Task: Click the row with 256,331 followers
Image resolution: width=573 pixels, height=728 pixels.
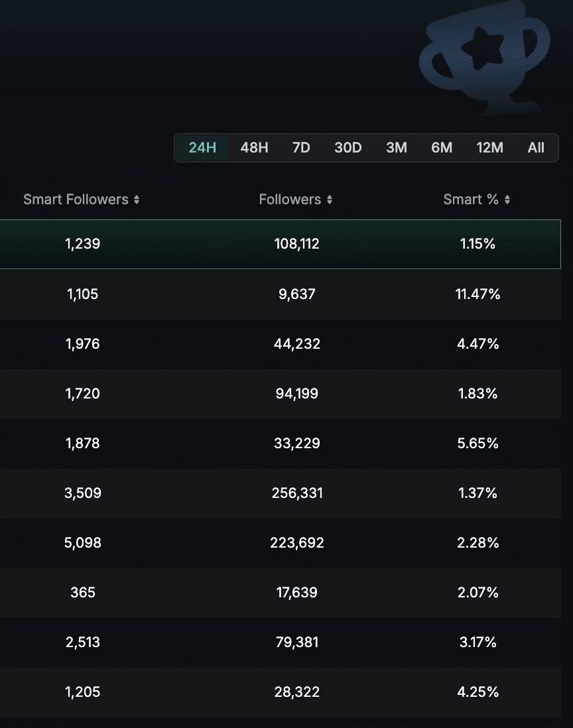Action: pos(296,493)
